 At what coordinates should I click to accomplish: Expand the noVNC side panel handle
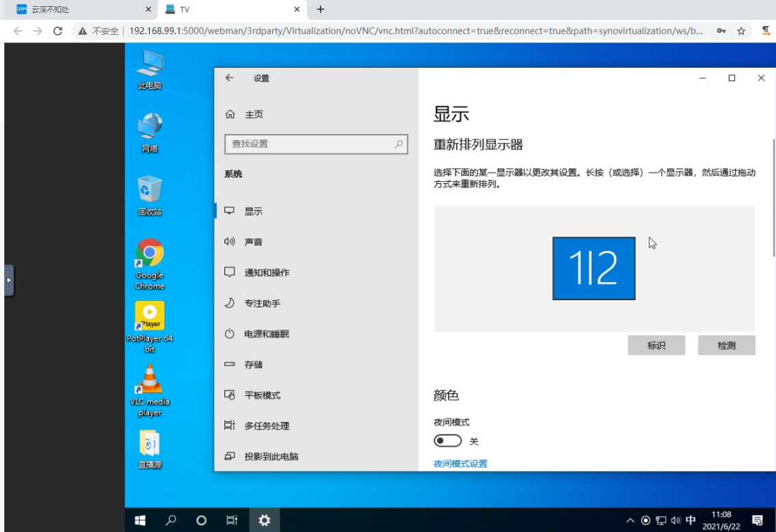(x=8, y=279)
